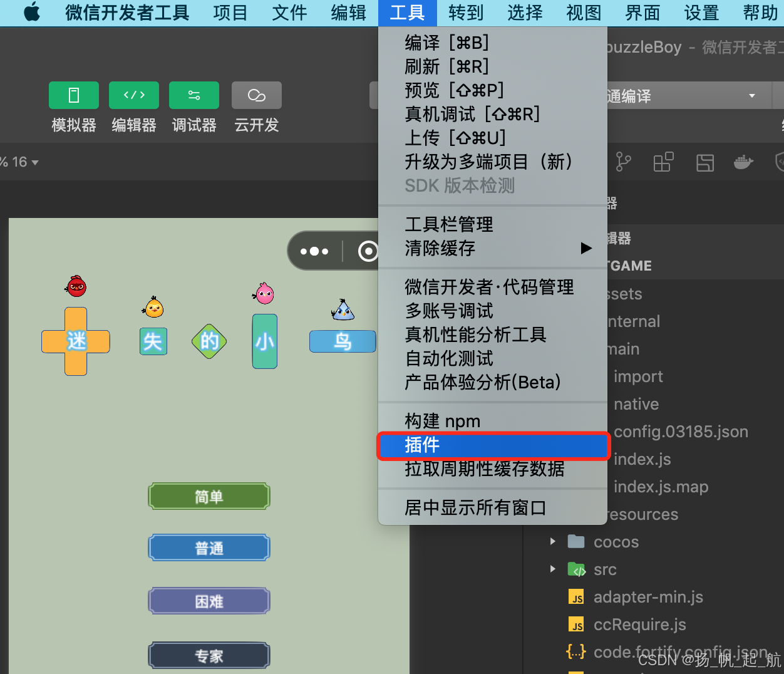Start the 专家 expert difficulty
The width and height of the screenshot is (784, 674).
click(x=209, y=656)
